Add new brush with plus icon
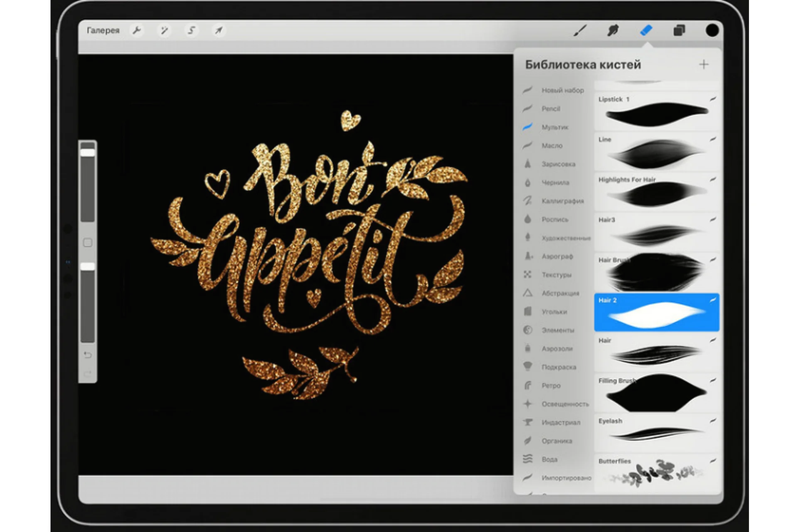Screen dimensions: 798x532 704,64
